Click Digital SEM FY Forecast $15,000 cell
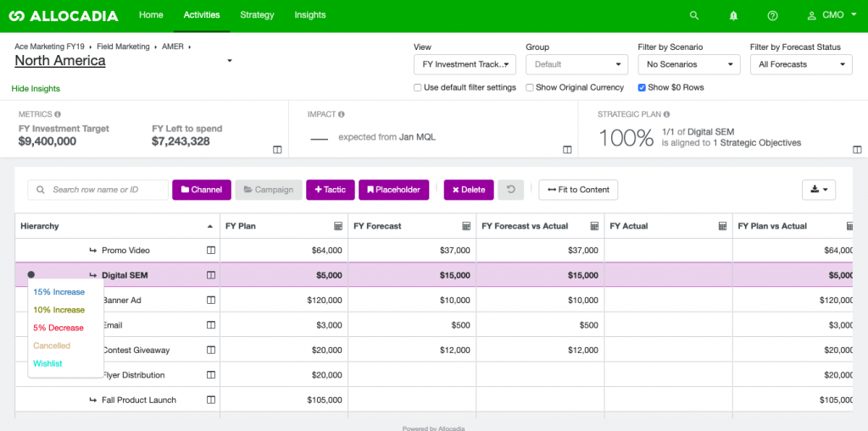 click(412, 275)
